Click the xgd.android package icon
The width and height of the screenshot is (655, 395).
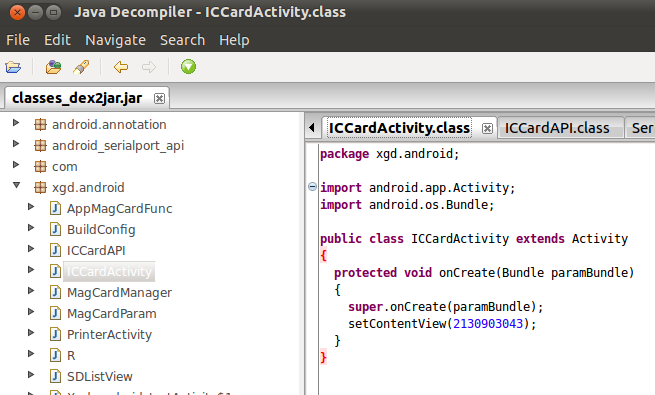point(40,187)
